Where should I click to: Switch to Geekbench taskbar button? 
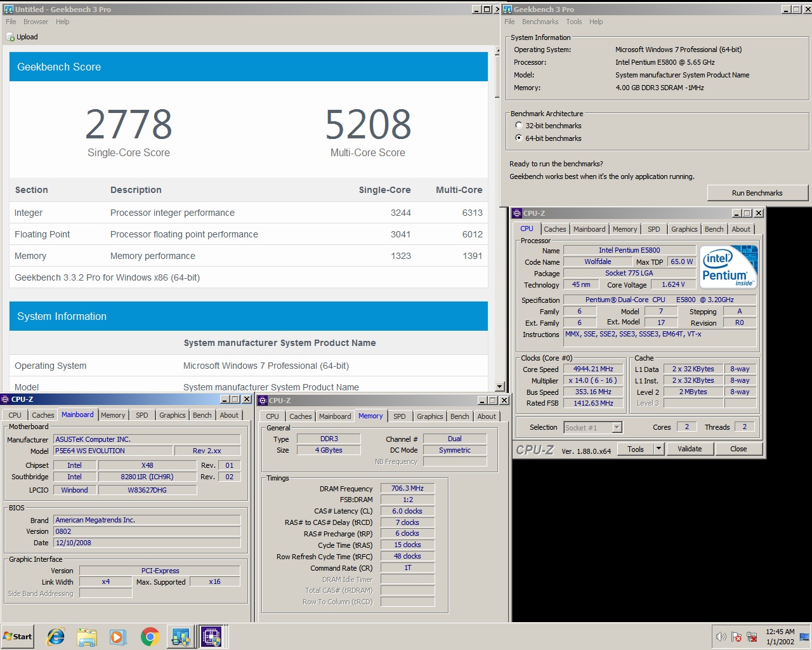click(181, 636)
